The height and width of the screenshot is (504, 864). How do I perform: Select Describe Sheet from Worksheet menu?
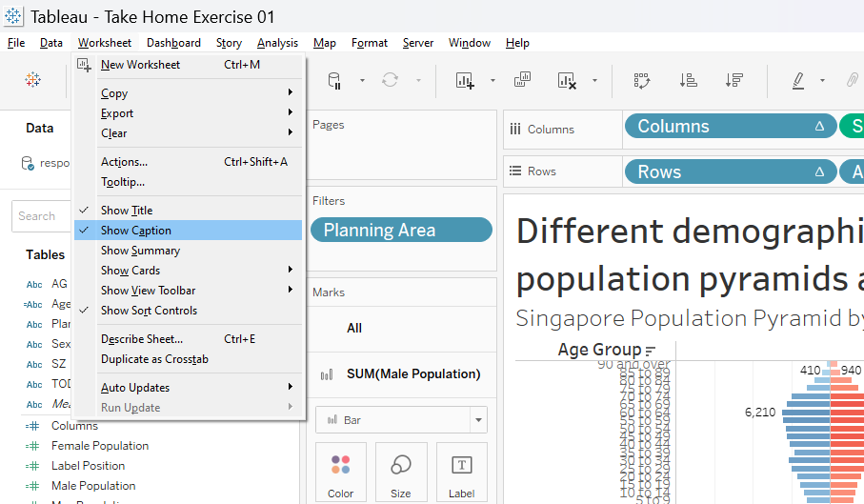(x=142, y=339)
